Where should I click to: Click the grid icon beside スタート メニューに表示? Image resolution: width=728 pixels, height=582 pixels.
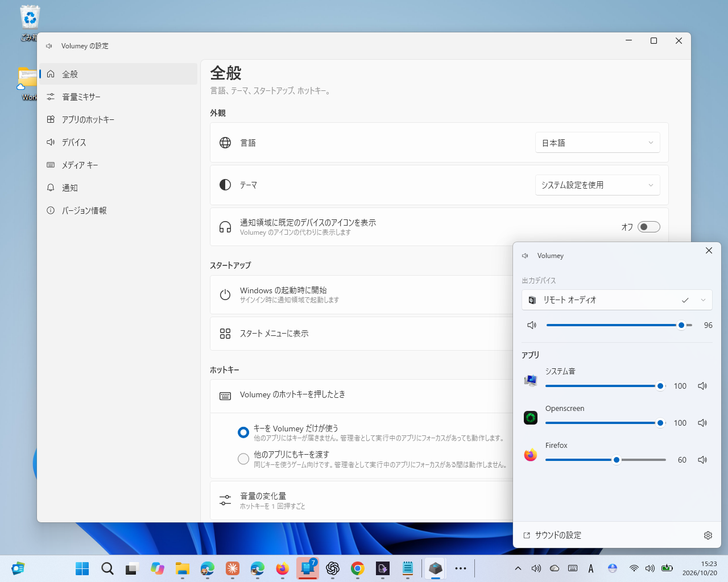coord(225,334)
